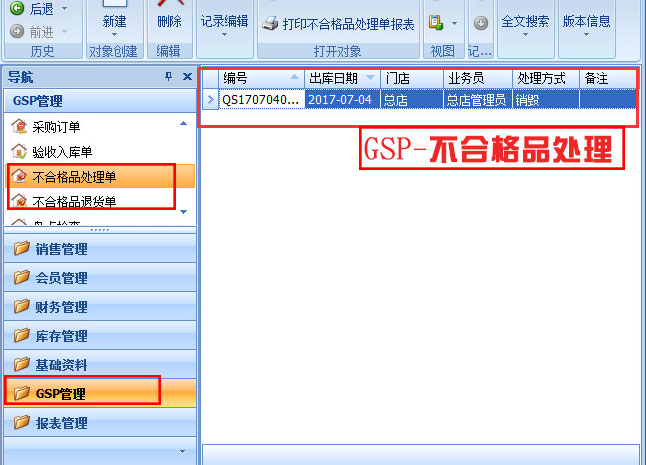Click the 销售管理 folder icon
The width and height of the screenshot is (646, 465).
point(21,249)
